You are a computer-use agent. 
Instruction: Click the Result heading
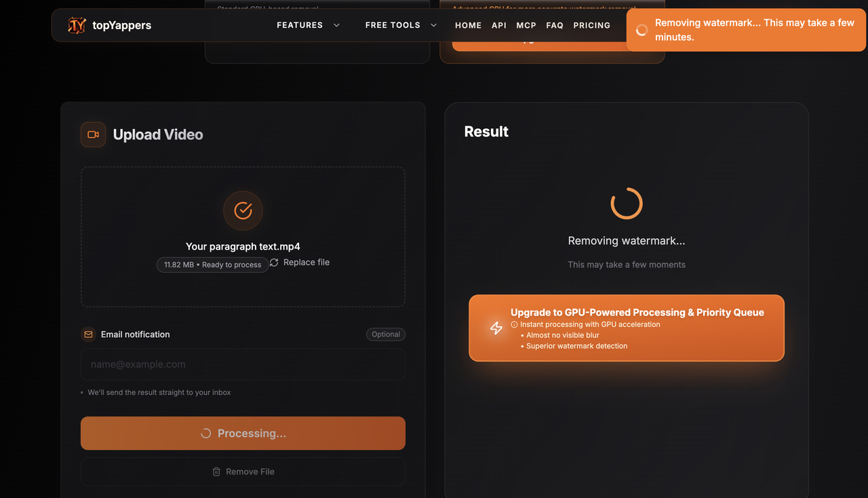pyautogui.click(x=486, y=132)
